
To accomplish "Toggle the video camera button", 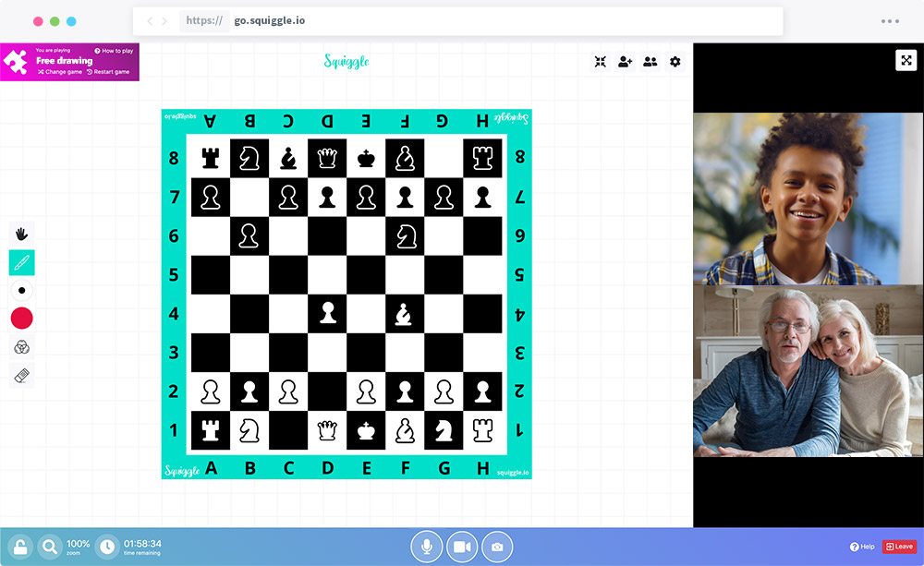I will click(x=462, y=548).
